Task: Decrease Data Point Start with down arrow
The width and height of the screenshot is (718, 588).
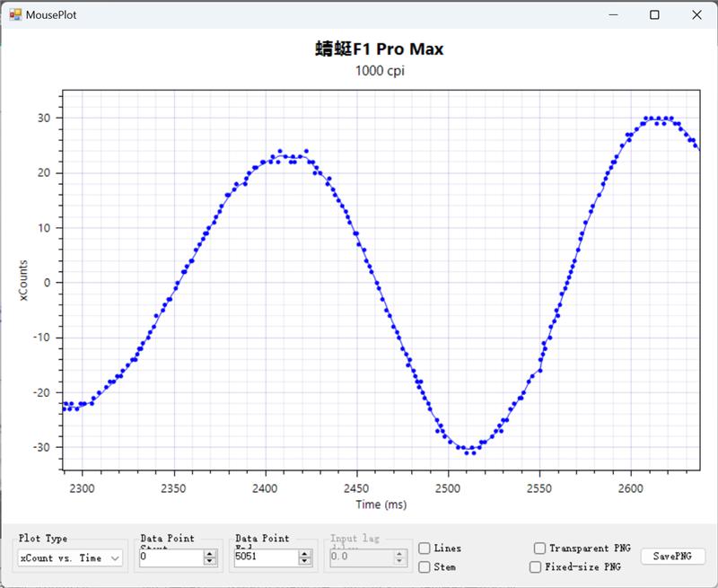Action: 210,562
